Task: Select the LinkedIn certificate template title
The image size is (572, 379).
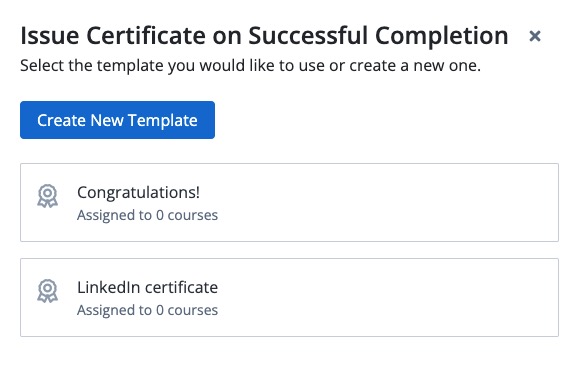Action: [x=147, y=287]
